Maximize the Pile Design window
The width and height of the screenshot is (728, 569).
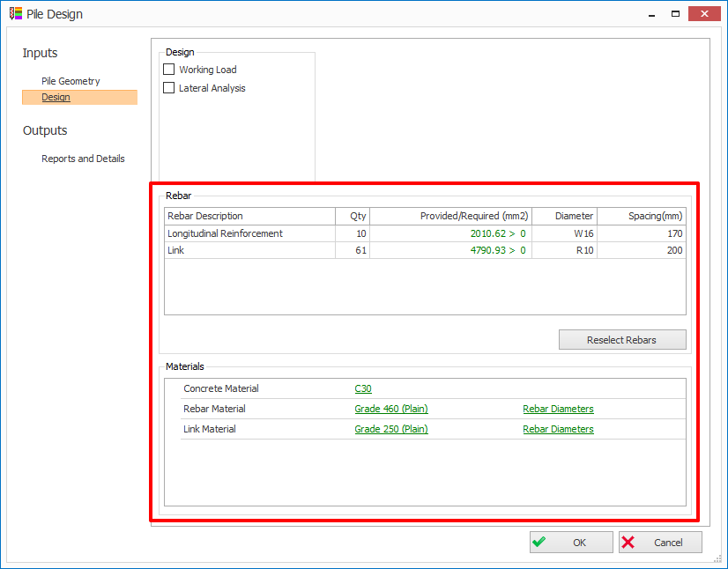point(675,14)
